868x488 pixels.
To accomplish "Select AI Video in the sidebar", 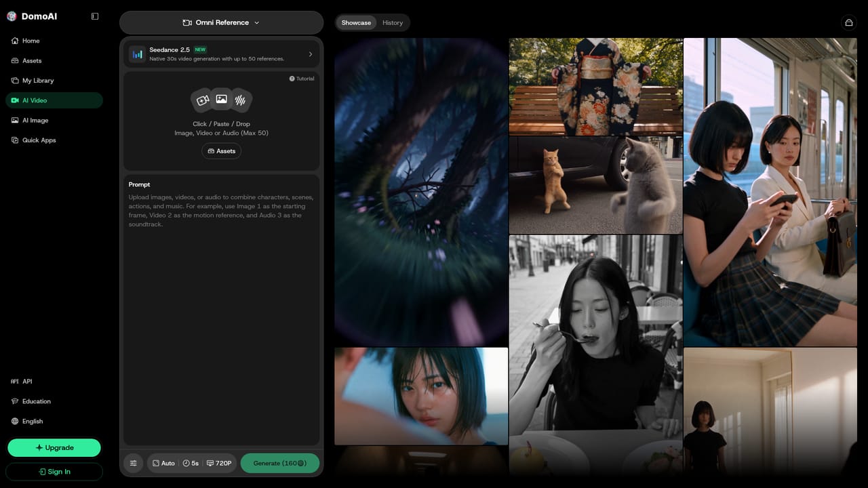I will (54, 100).
